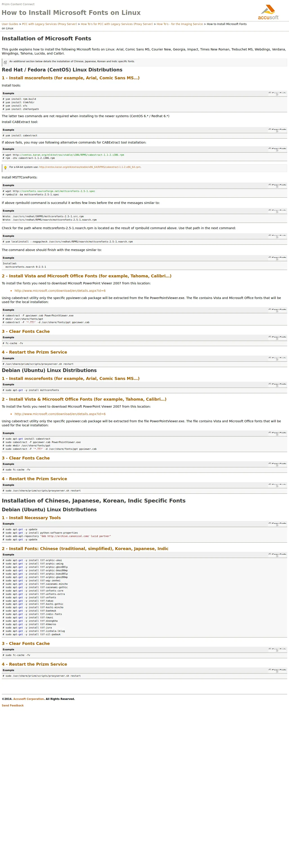The width and height of the screenshot is (289, 868).
Task: Open the cabextract x86_64 rpm link
Action: [x=90, y=167]
